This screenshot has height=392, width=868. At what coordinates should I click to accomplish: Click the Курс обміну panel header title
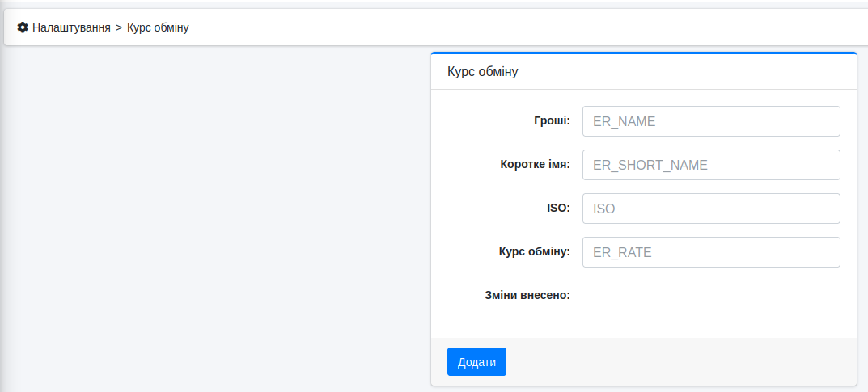tap(482, 71)
